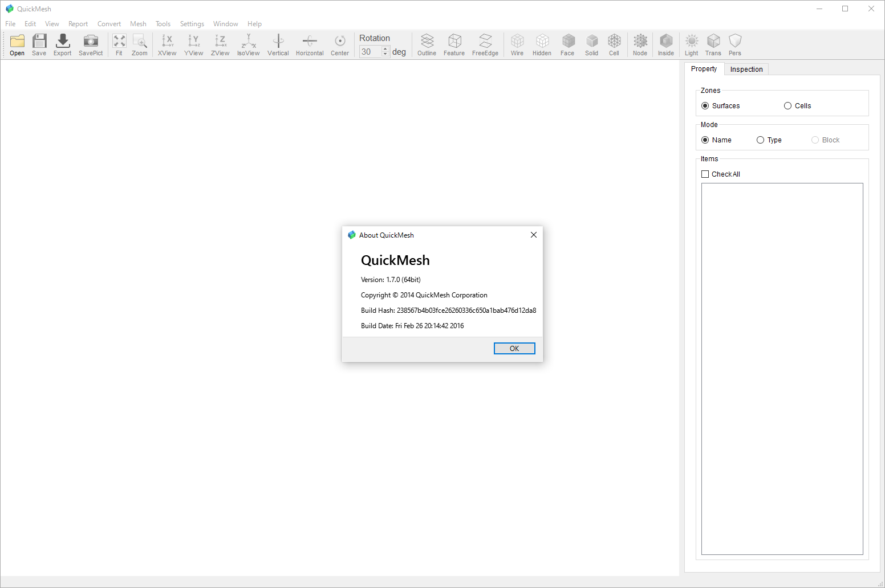Click the Export toolbar icon
The image size is (885, 588).
[x=63, y=45]
